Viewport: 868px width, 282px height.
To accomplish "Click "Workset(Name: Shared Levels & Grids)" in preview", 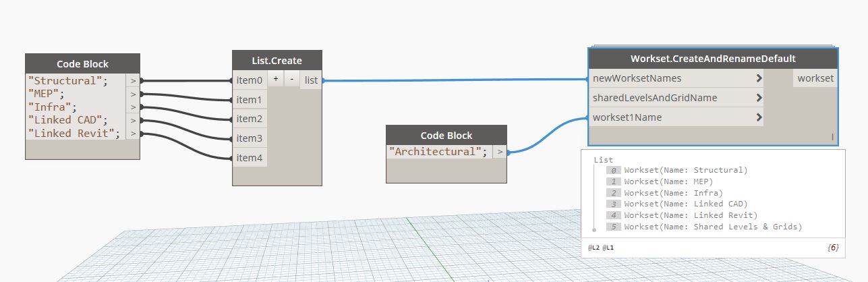I will click(714, 227).
